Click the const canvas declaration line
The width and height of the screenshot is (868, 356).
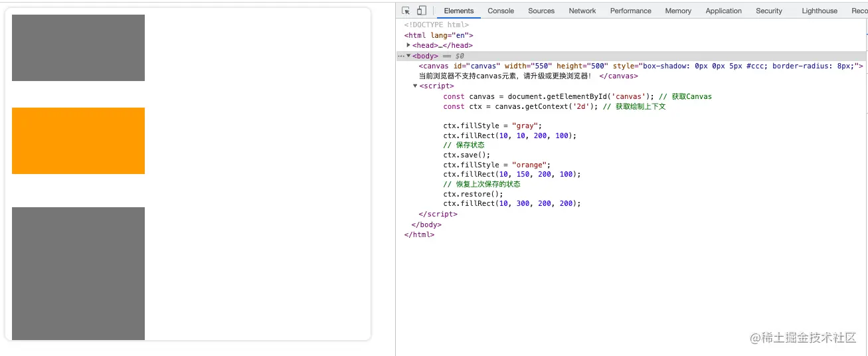pyautogui.click(x=577, y=96)
